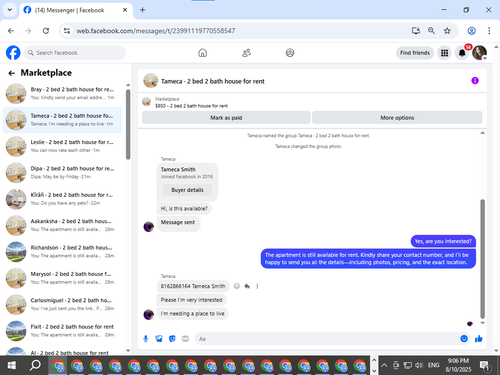Go back with the Marketplace arrow
Viewport: 500px width, 375px height.
12,73
